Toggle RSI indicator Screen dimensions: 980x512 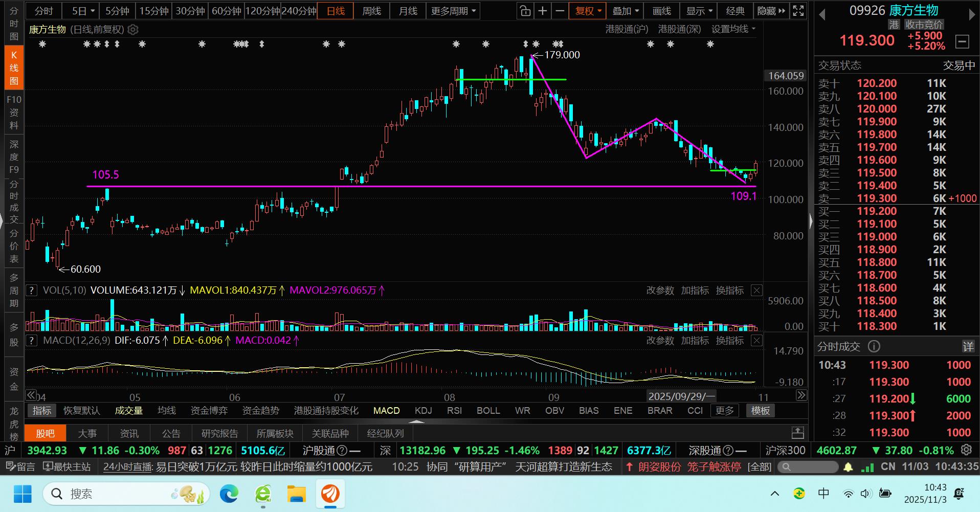(x=454, y=411)
